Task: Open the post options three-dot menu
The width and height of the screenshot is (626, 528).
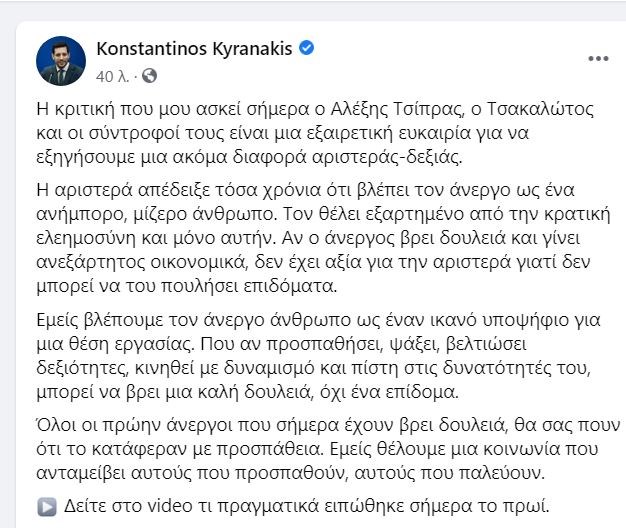Action: click(598, 58)
